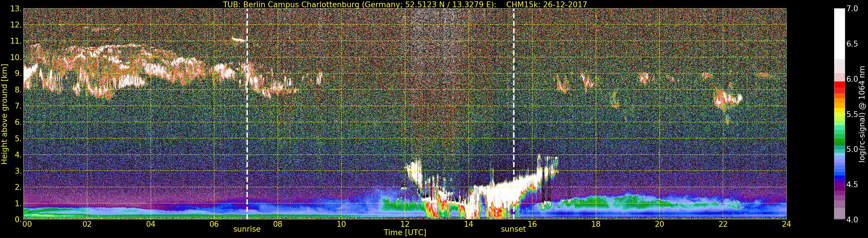Click the '0.' height axis tick label
The image size is (868, 238).
(x=18, y=220)
